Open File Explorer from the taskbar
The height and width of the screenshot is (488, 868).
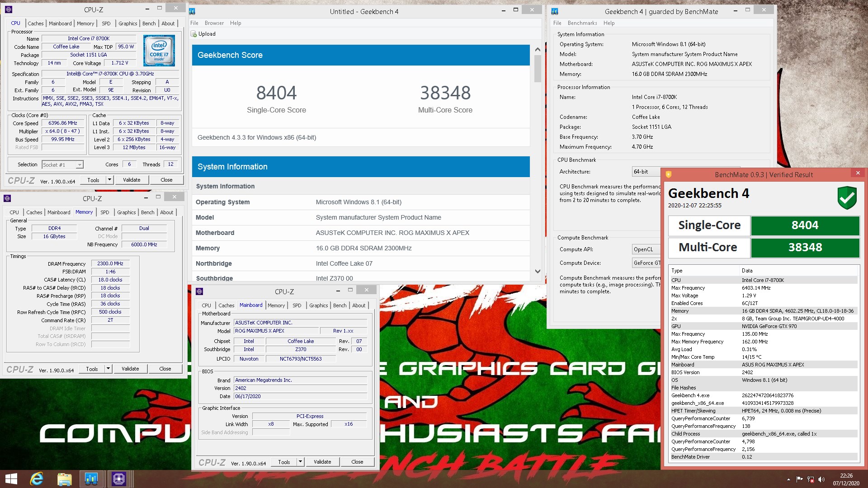[x=64, y=479]
